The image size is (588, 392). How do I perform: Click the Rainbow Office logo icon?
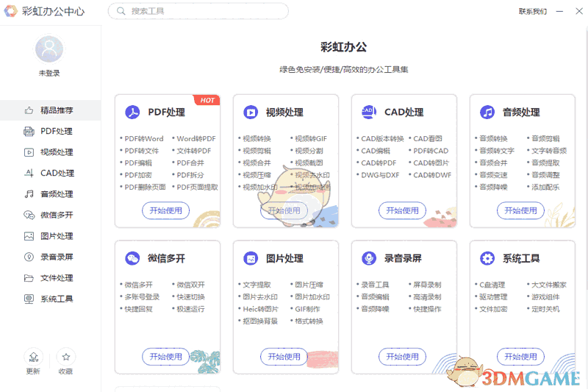[x=10, y=11]
